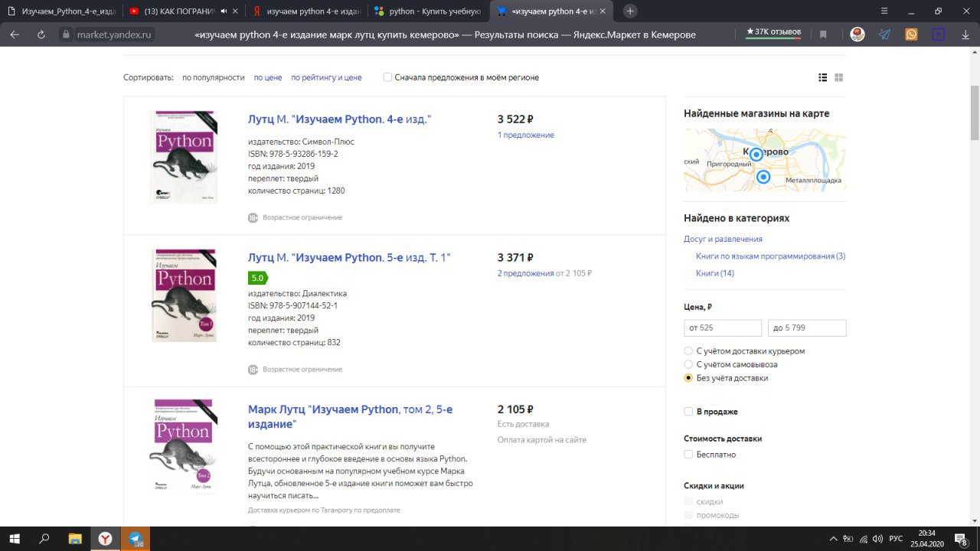Click the '37K отзывов' site rating badge
Image resolution: width=980 pixels, height=551 pixels.
(x=773, y=33)
